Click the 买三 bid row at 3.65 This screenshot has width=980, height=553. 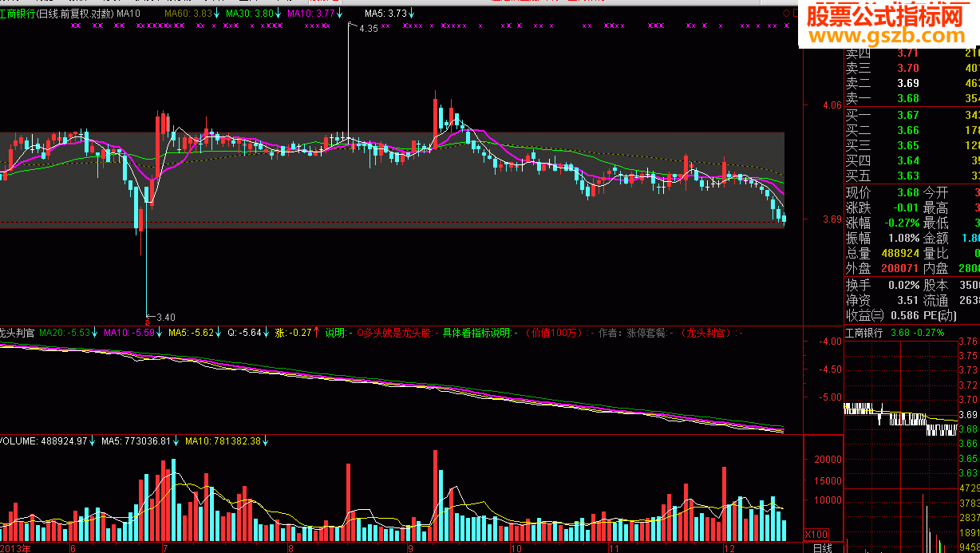(911, 145)
